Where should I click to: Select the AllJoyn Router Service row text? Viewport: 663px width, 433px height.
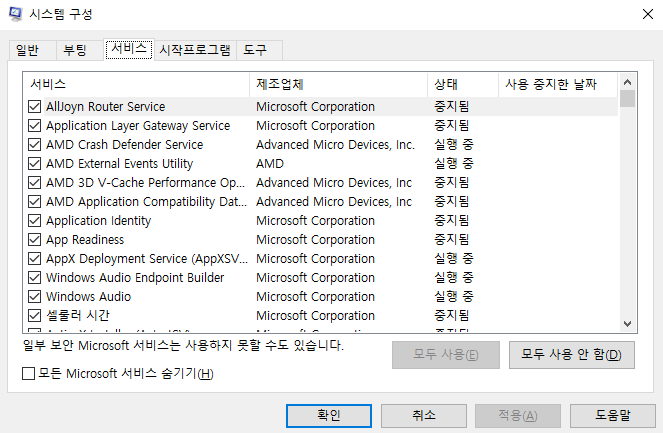tap(106, 107)
